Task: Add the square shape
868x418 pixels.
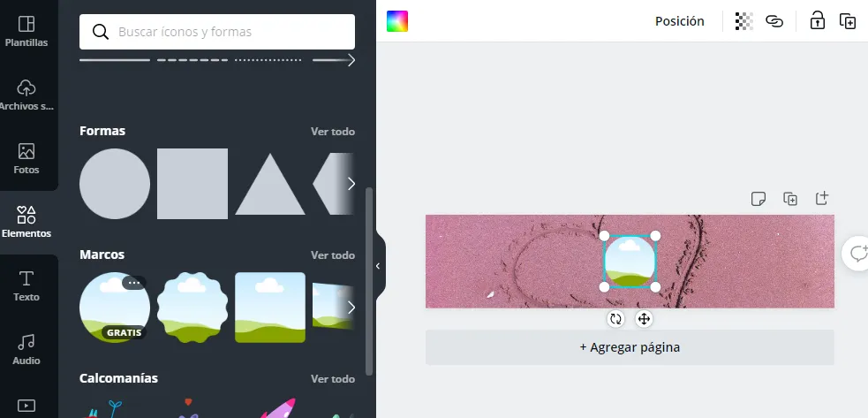Action: (192, 184)
